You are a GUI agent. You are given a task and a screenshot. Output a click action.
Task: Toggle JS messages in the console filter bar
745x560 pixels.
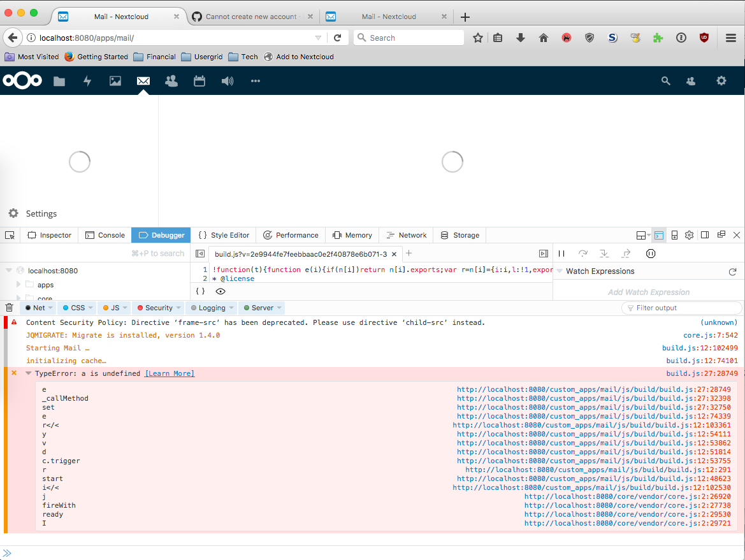click(113, 307)
